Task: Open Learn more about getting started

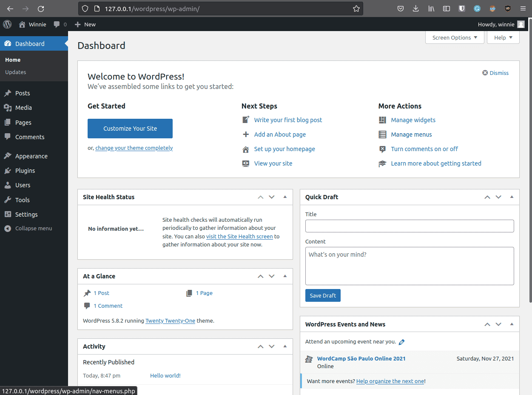Action: tap(436, 163)
